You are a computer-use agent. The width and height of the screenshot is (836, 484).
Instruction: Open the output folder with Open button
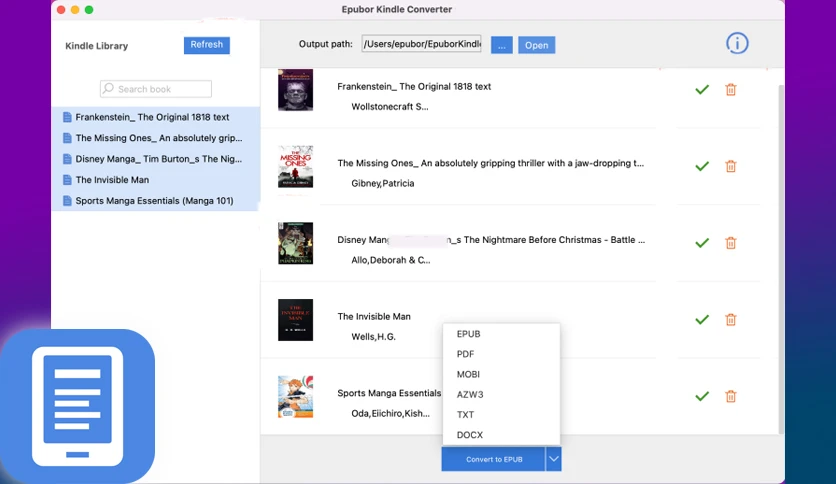pos(536,45)
